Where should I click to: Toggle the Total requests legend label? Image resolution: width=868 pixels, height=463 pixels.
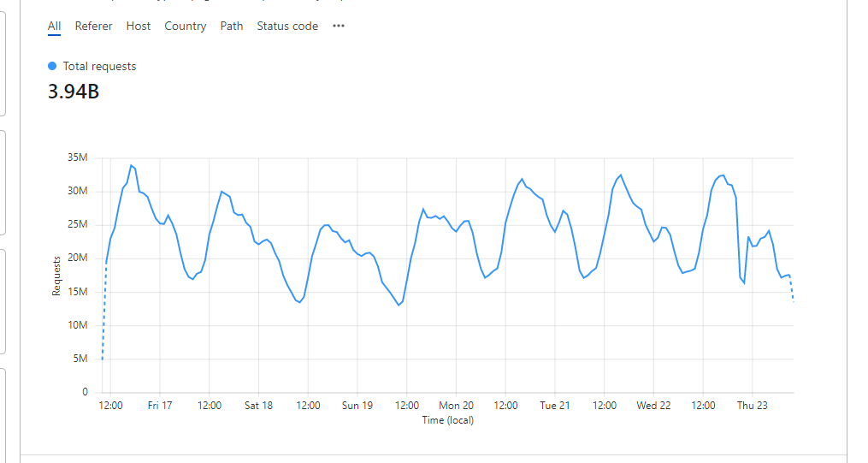click(99, 66)
